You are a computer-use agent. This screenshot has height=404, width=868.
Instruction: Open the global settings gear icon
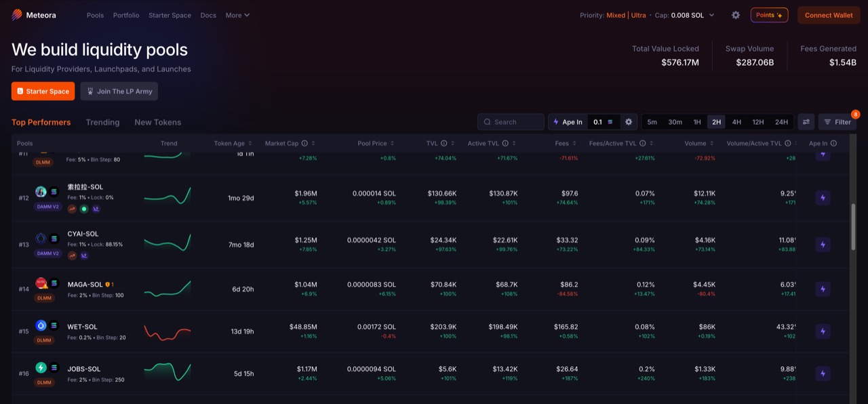coord(736,15)
